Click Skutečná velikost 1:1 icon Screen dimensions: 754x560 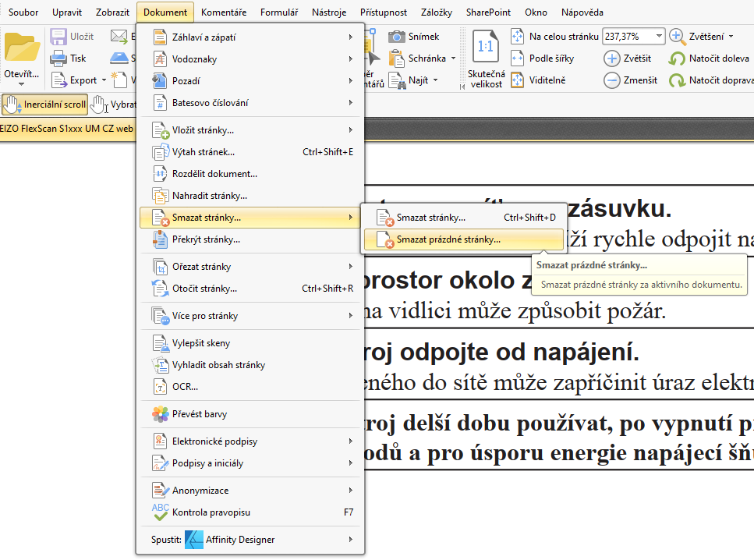pos(486,46)
